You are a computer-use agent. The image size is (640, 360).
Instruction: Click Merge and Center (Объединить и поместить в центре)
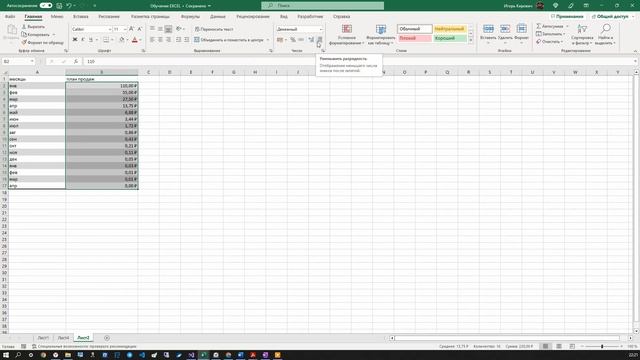click(x=229, y=40)
